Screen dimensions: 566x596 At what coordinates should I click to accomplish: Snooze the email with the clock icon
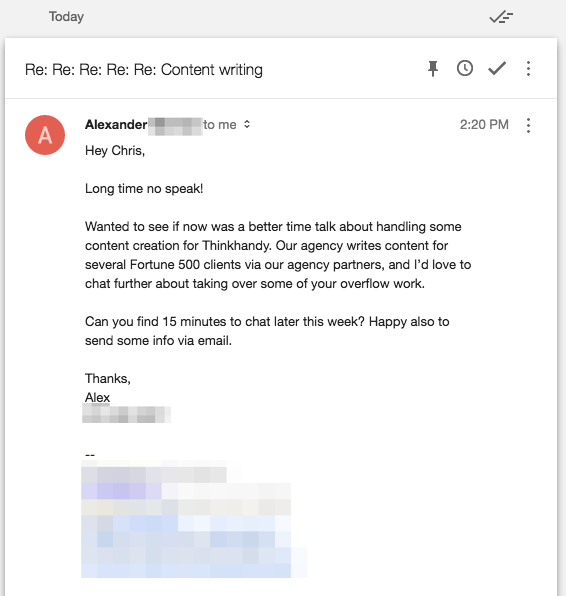point(465,68)
